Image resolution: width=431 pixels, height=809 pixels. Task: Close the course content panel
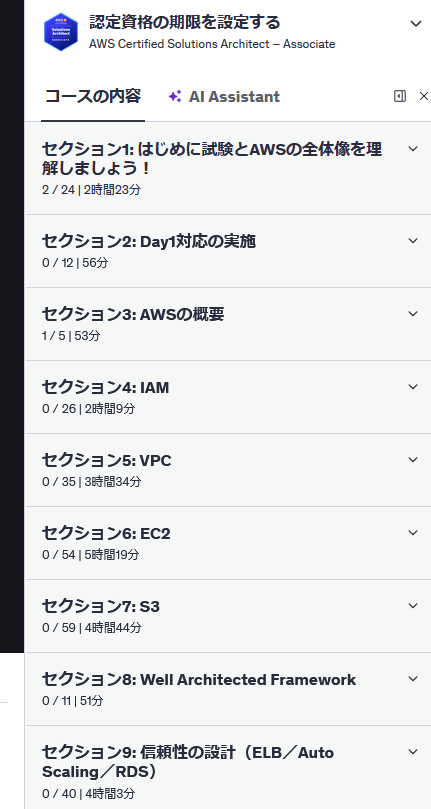tap(424, 96)
